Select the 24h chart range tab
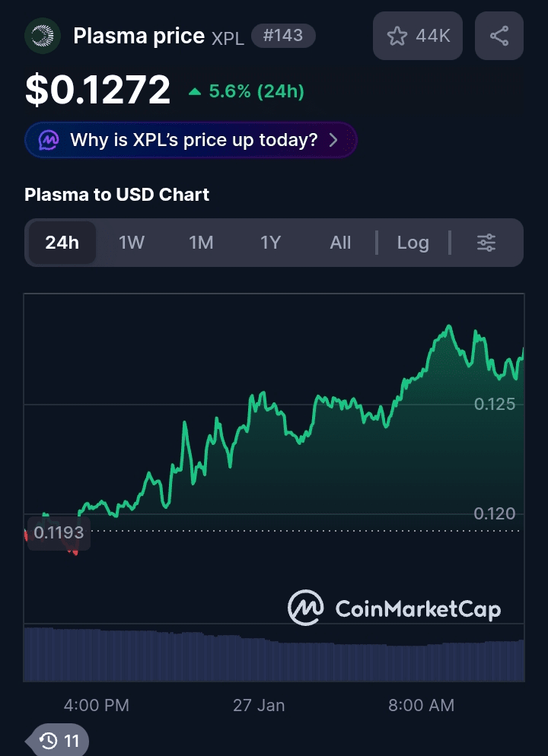Screen dimensions: 548x756 (62, 243)
